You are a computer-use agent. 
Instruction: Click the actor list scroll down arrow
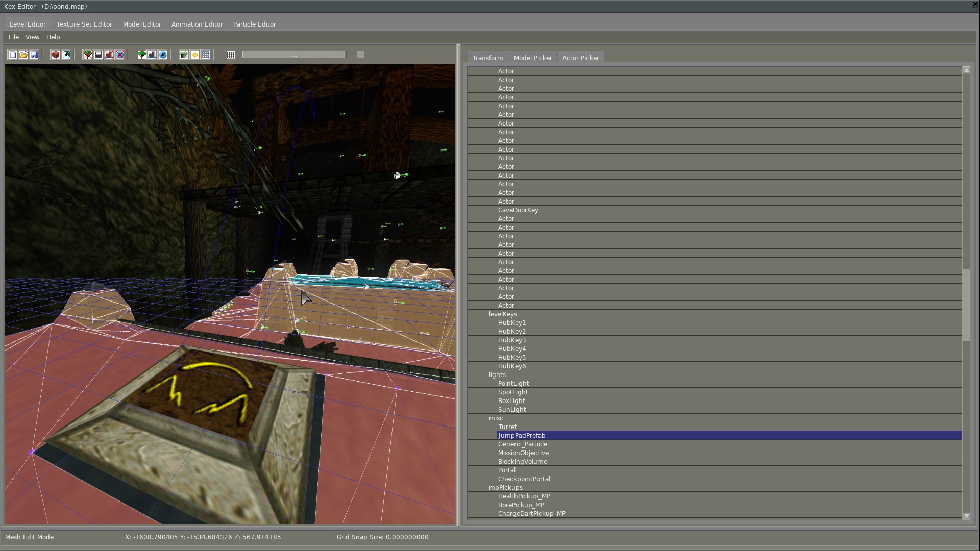click(x=966, y=516)
